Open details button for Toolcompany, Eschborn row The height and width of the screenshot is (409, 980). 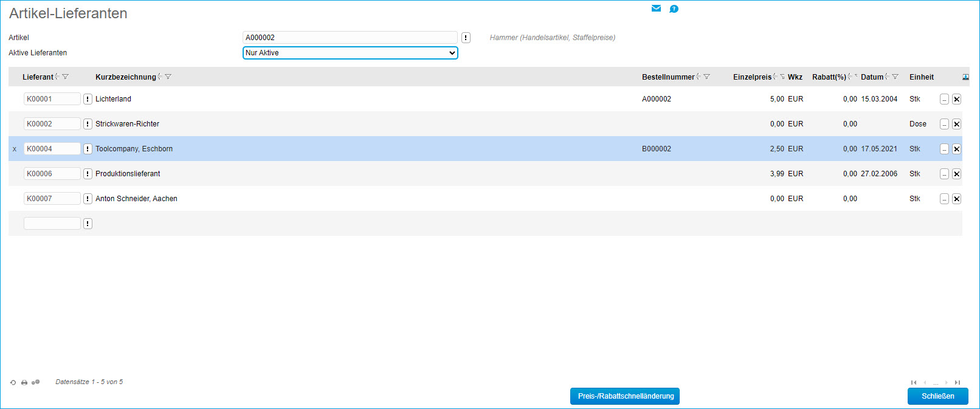pos(944,149)
